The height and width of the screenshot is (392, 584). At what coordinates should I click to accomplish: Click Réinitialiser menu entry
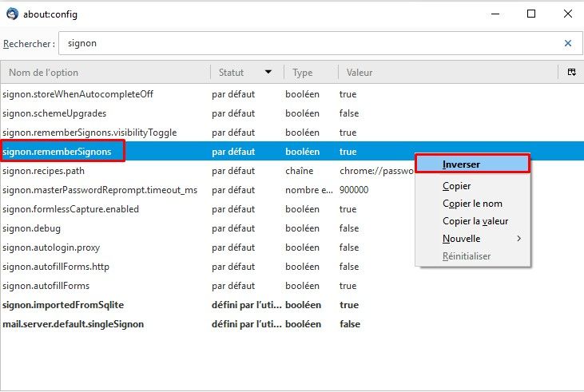coord(472,255)
